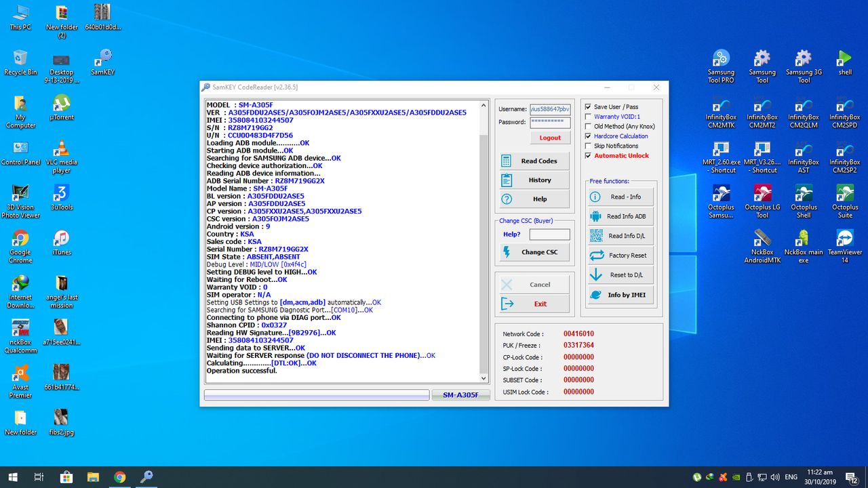Click the Logout button
Viewport: 868px width, 488px height.
(550, 138)
